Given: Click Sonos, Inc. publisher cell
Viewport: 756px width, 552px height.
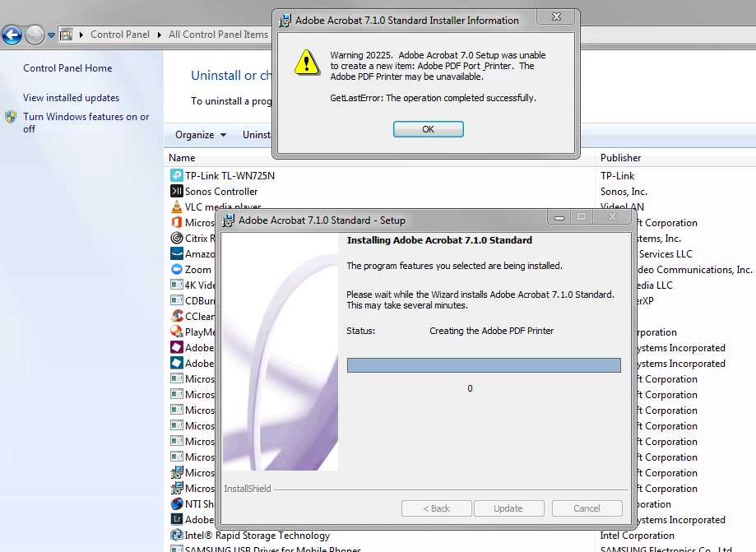Looking at the screenshot, I should point(624,192).
